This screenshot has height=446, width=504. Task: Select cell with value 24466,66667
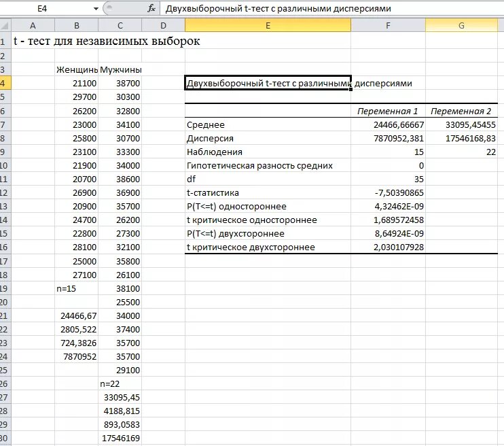coord(388,124)
